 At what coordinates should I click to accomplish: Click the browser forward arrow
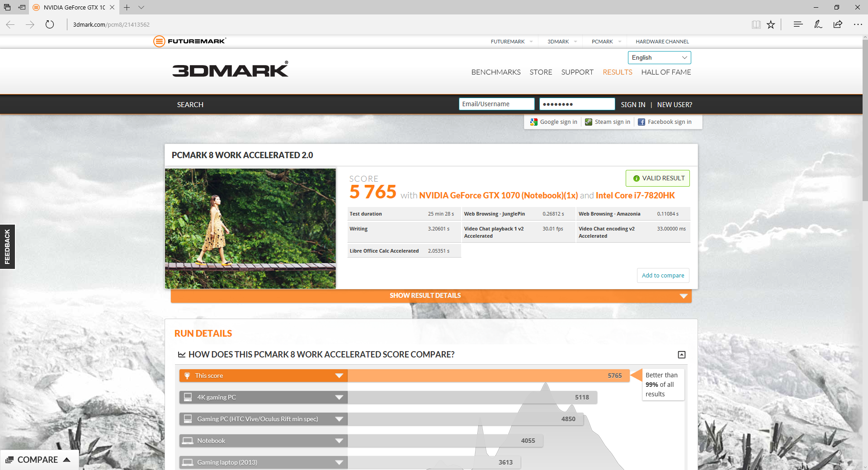pos(30,24)
